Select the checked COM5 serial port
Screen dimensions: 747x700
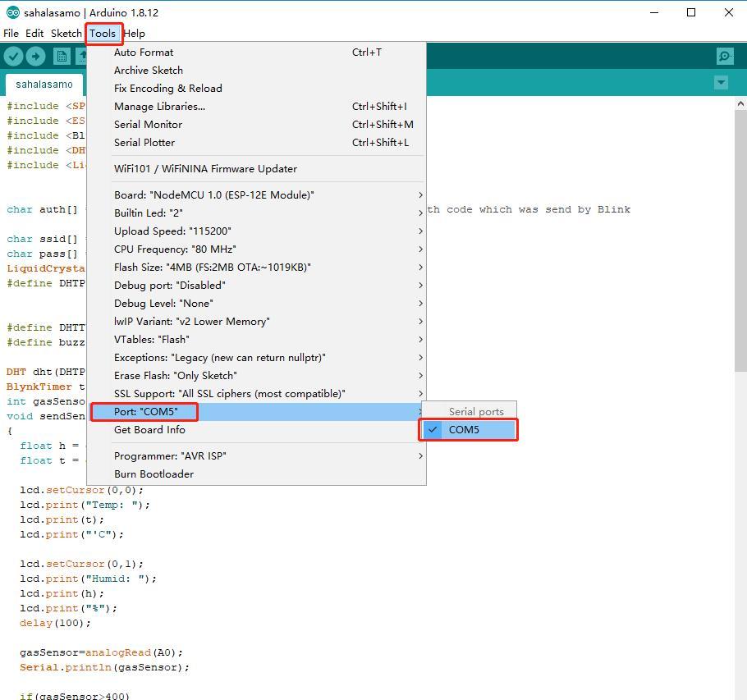(469, 430)
